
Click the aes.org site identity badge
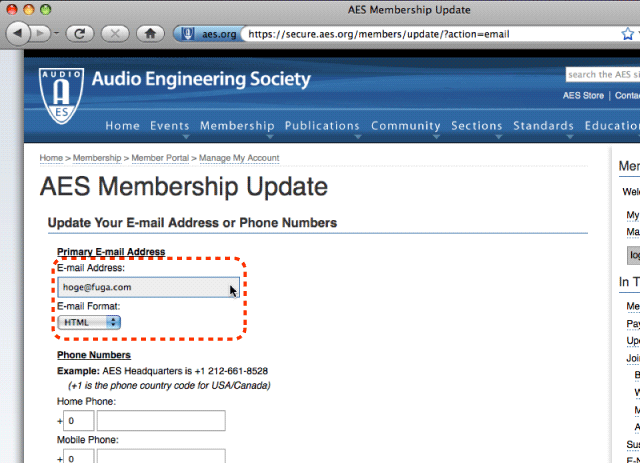tap(208, 34)
